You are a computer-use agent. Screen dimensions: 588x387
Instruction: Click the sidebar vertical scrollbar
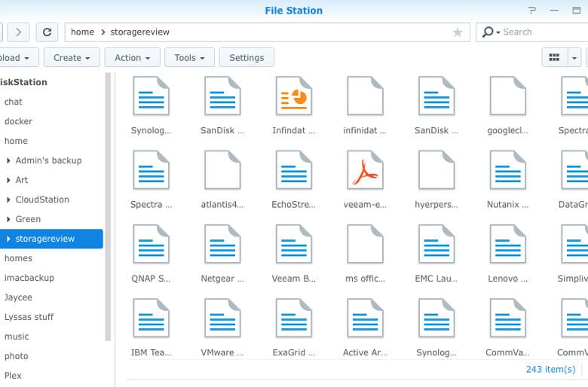[x=108, y=206]
